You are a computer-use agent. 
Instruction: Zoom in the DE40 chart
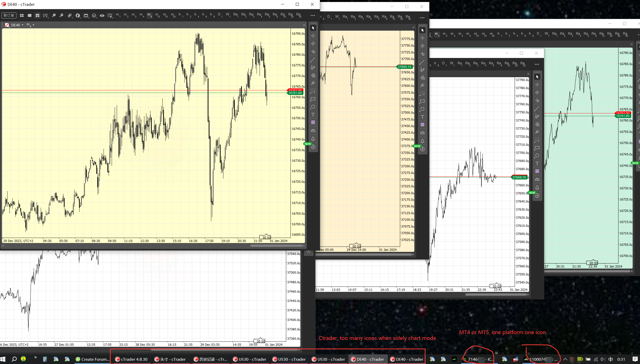point(61,15)
